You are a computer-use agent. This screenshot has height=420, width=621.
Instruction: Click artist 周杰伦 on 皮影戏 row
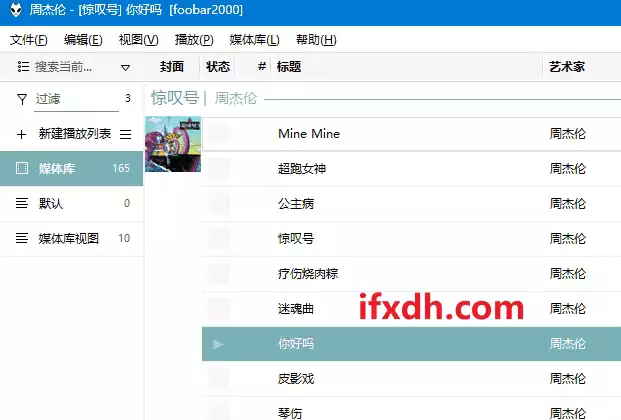point(568,379)
